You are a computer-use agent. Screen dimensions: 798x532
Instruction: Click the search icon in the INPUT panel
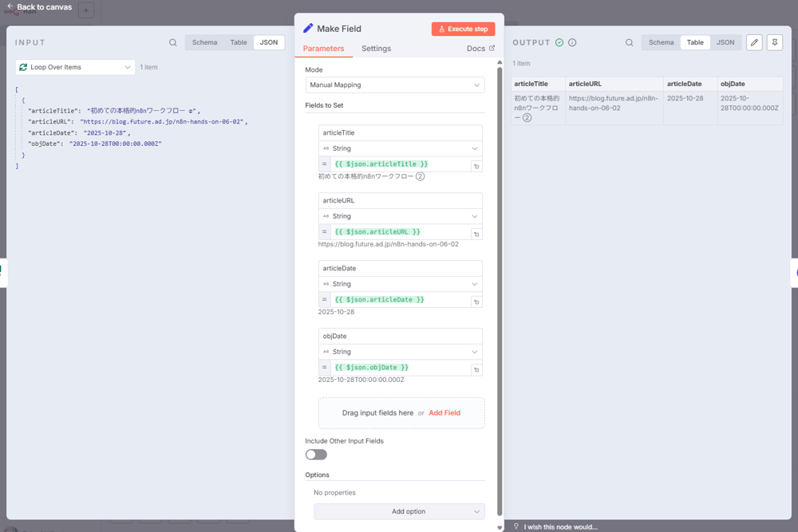point(173,42)
